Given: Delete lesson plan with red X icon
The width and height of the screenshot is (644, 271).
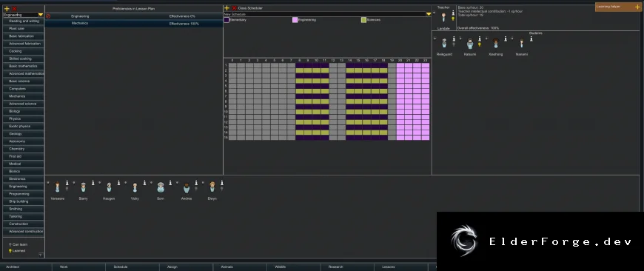Looking at the screenshot, I should pyautogui.click(x=14, y=9).
